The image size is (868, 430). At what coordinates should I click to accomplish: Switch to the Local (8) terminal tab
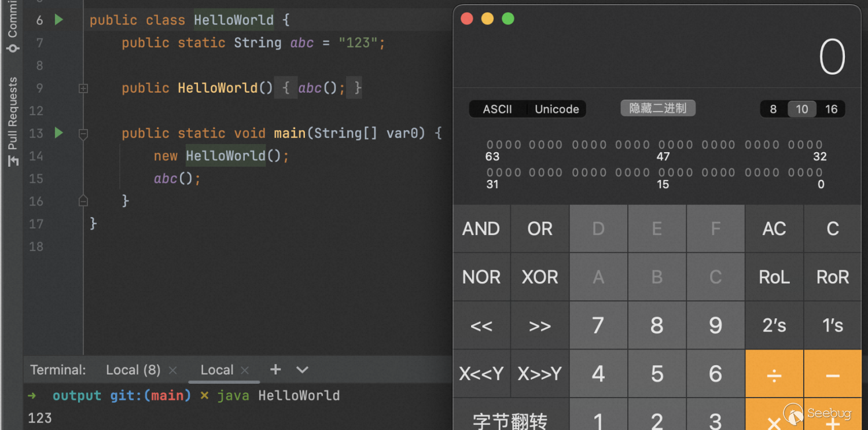click(x=133, y=370)
